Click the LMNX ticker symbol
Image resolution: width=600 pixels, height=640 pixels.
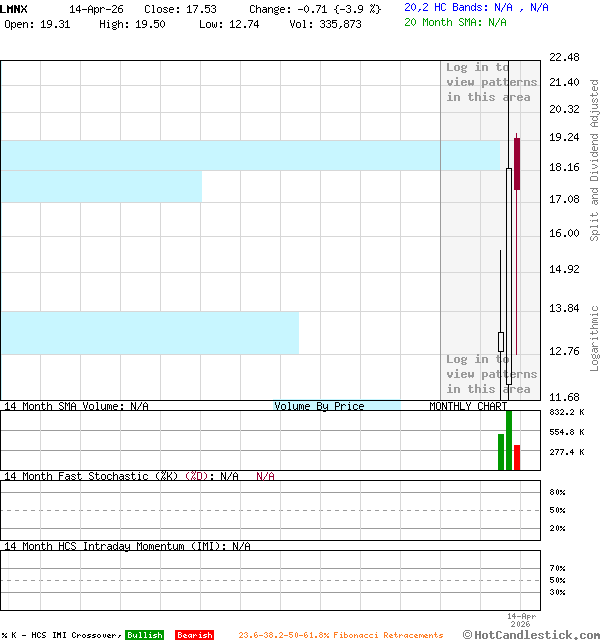(15, 8)
